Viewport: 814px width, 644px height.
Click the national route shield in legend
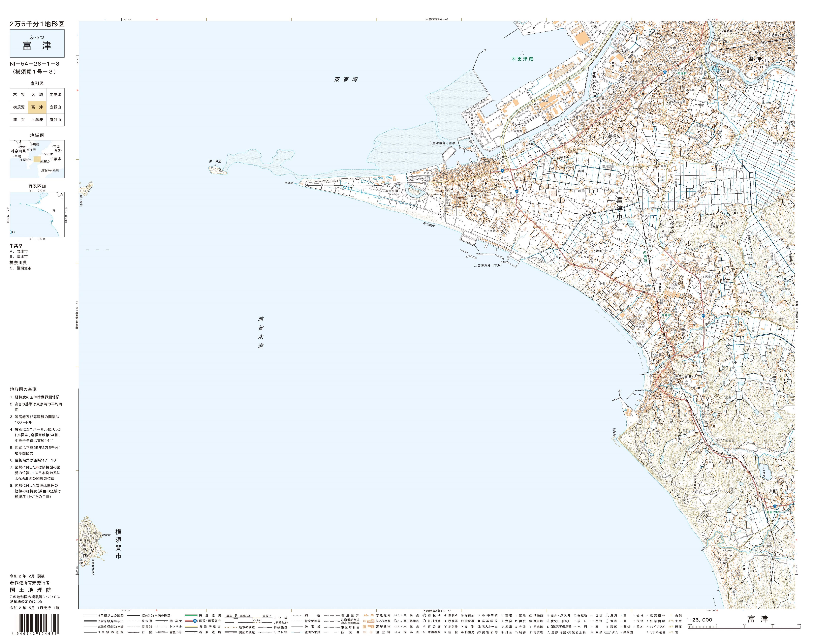click(x=195, y=621)
